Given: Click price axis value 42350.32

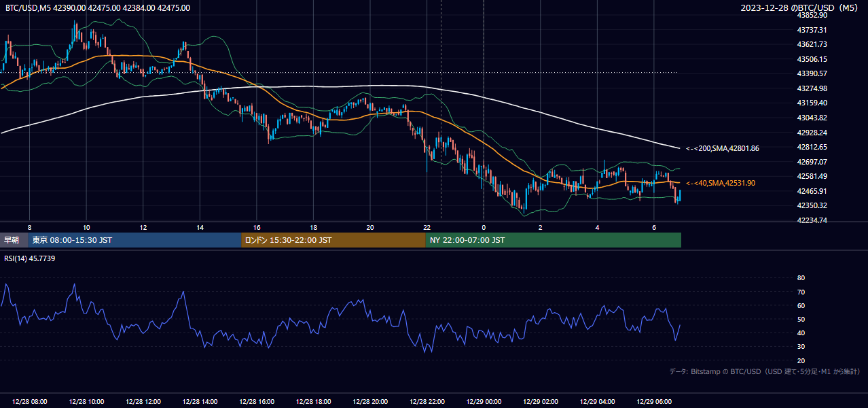Looking at the screenshot, I should point(812,205).
